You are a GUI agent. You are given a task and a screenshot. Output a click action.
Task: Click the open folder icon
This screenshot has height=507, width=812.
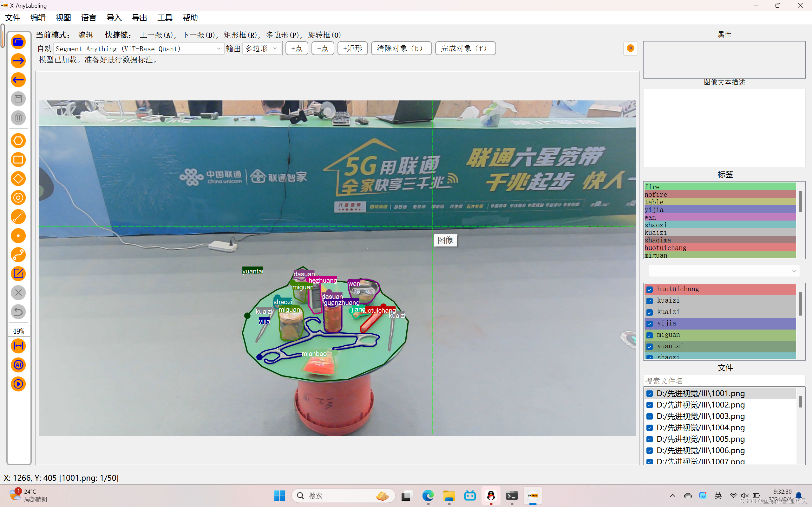[18, 42]
